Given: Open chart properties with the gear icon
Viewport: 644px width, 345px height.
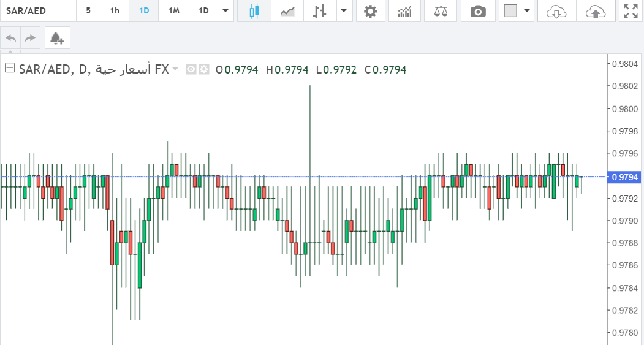Looking at the screenshot, I should [370, 11].
